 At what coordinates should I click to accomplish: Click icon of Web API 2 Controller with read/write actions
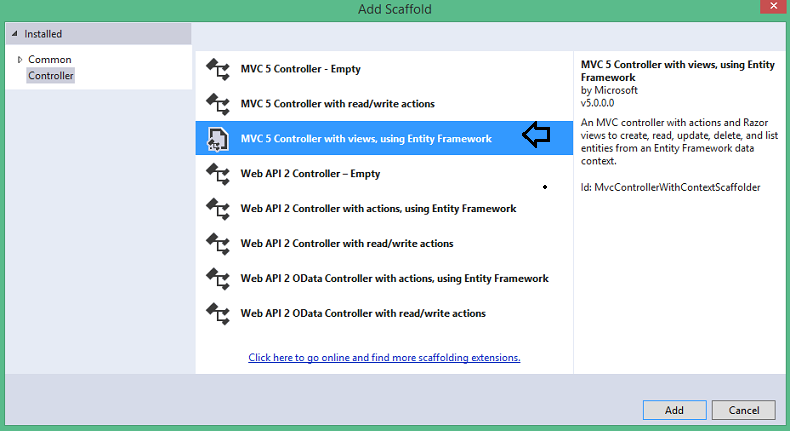218,243
